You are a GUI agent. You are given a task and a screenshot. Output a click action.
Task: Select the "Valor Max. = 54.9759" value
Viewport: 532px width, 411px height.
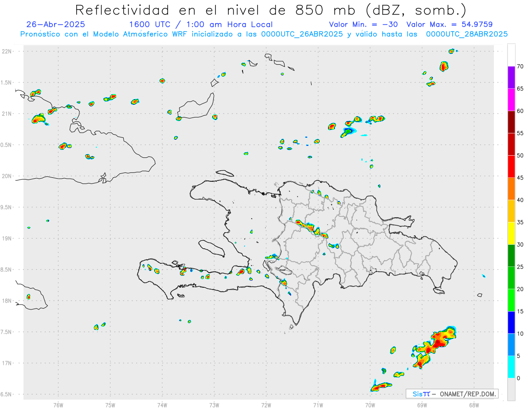450,24
